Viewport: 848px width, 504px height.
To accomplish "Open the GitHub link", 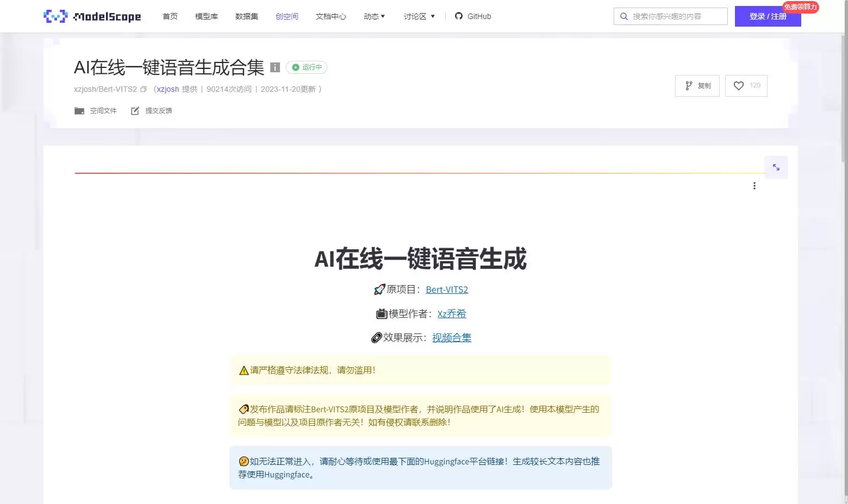I will (473, 16).
